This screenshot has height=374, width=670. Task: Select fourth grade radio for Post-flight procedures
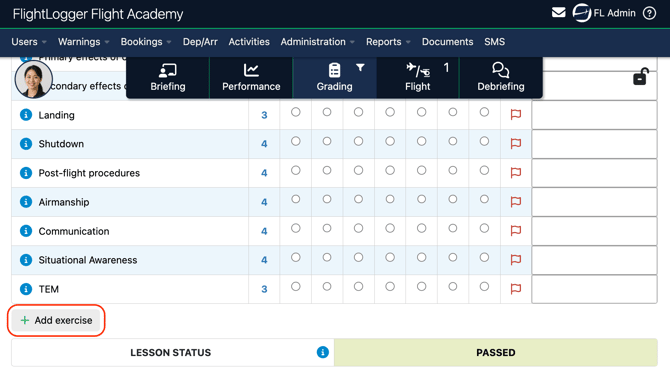point(390,170)
